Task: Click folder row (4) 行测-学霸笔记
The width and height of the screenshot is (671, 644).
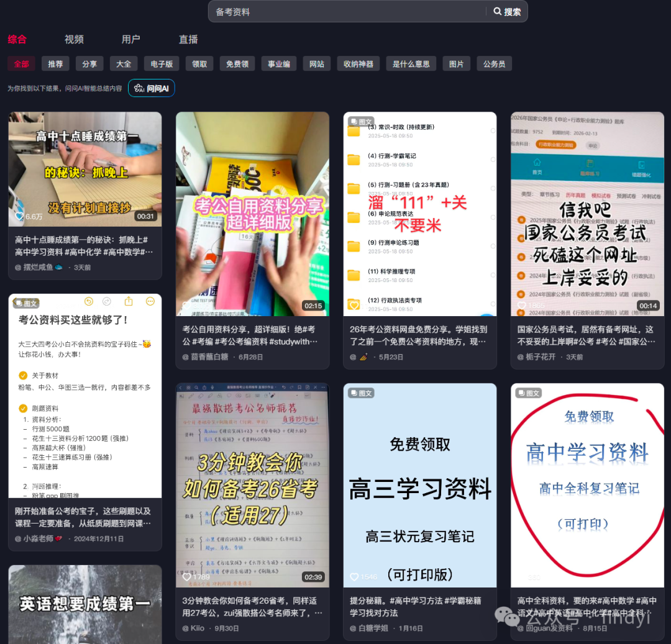Action: (x=420, y=160)
